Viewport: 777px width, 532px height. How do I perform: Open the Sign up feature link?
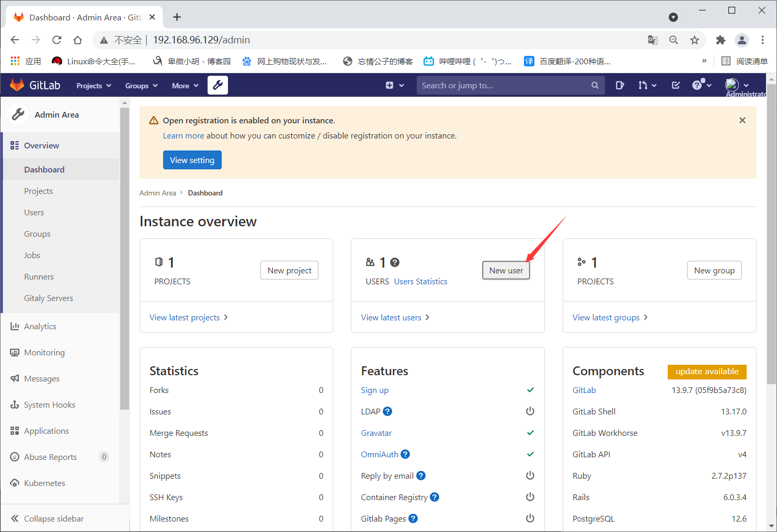click(x=374, y=390)
